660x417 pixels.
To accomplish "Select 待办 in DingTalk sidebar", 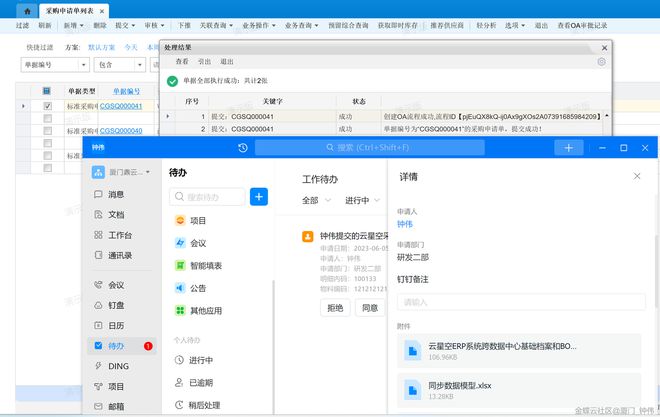I will [x=122, y=346].
